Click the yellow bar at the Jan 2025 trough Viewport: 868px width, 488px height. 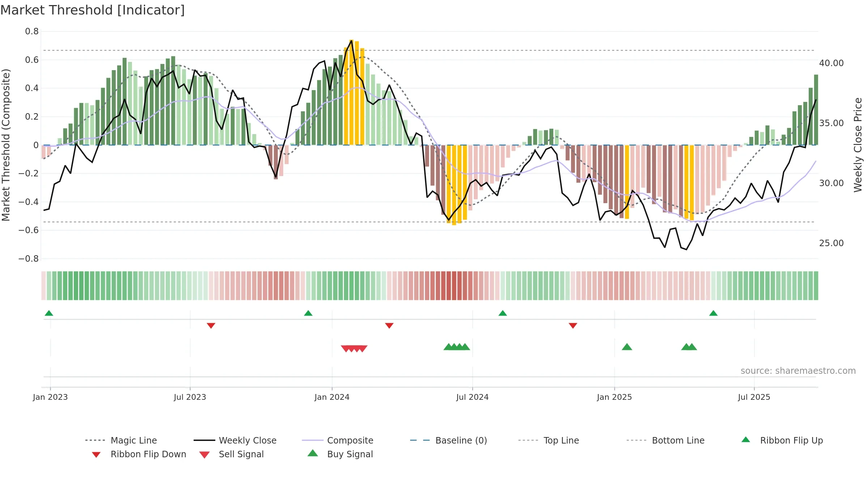[627, 182]
